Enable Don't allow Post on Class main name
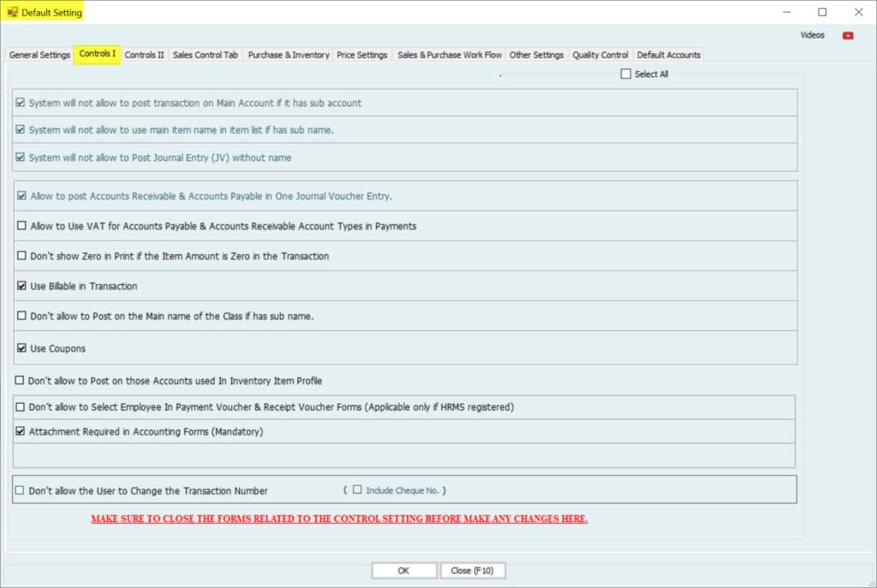The width and height of the screenshot is (877, 588). [x=21, y=315]
